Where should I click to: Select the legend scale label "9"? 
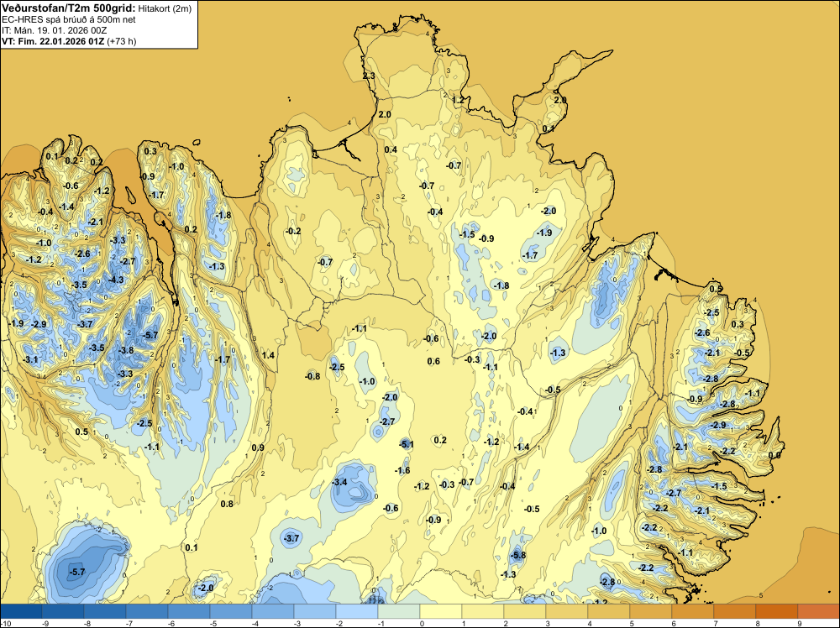800,623
